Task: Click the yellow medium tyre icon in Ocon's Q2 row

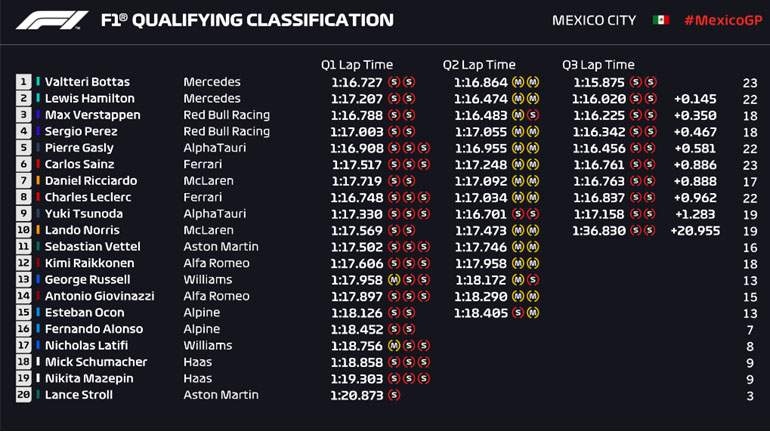Action: pos(533,313)
